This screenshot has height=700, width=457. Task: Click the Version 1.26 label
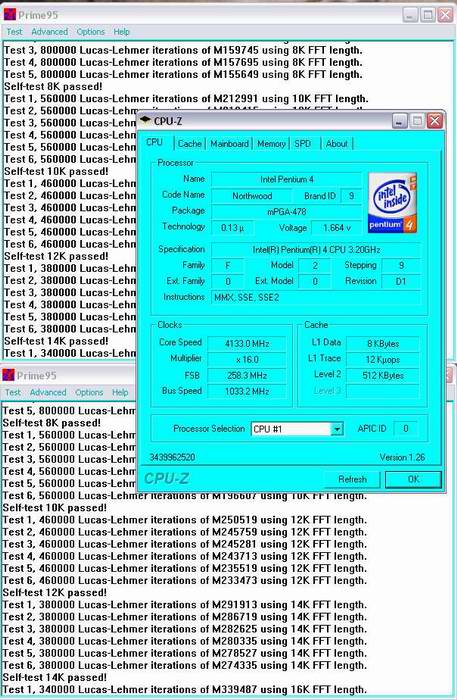[x=402, y=457]
